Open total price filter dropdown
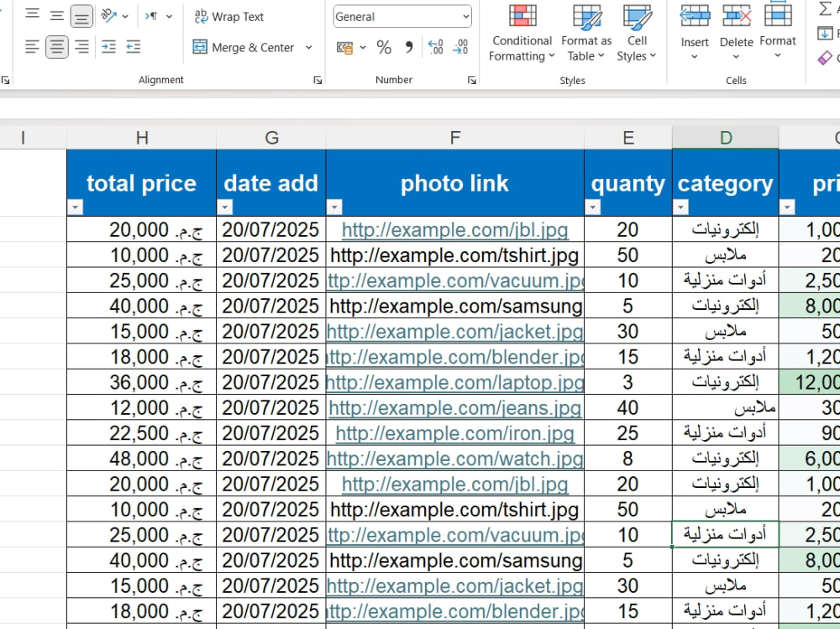Screen dimensions: 840x629 click(x=75, y=207)
